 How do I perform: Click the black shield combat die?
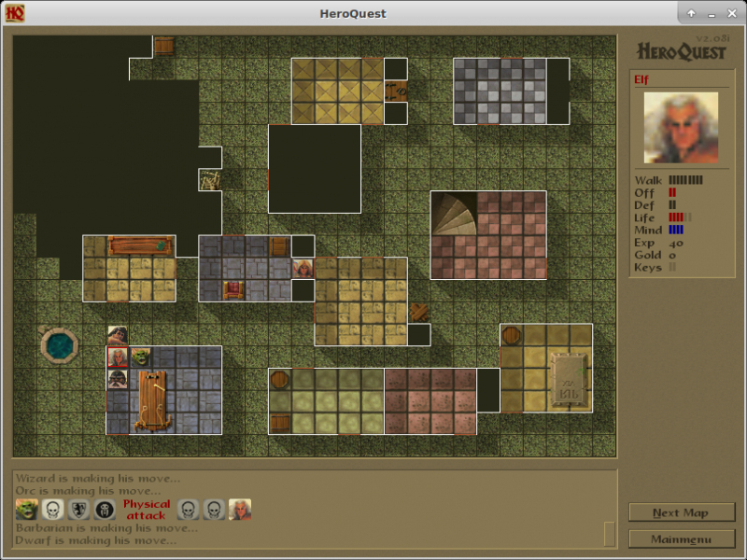(105, 510)
